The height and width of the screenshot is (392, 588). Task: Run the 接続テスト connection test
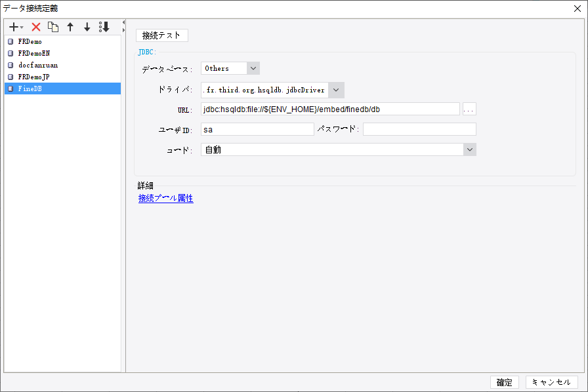pyautogui.click(x=161, y=35)
